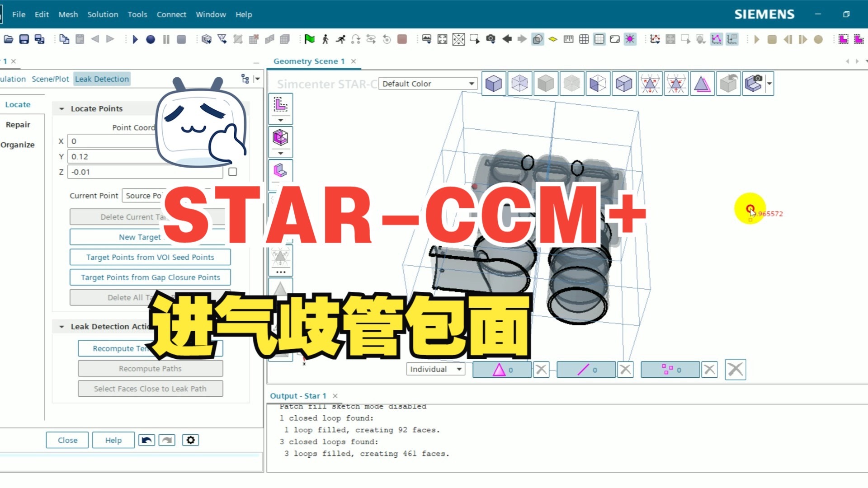Click the gear settings icon at panel bottom
Image resolution: width=868 pixels, height=488 pixels.
point(190,440)
